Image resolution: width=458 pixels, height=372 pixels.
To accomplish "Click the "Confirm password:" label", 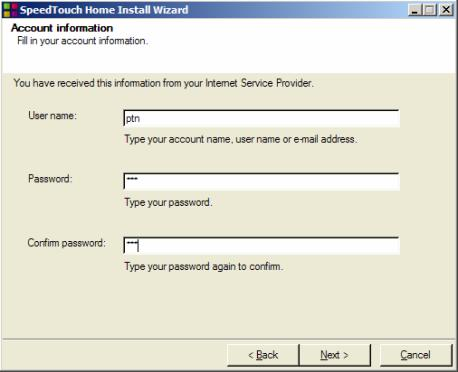I will point(66,243).
